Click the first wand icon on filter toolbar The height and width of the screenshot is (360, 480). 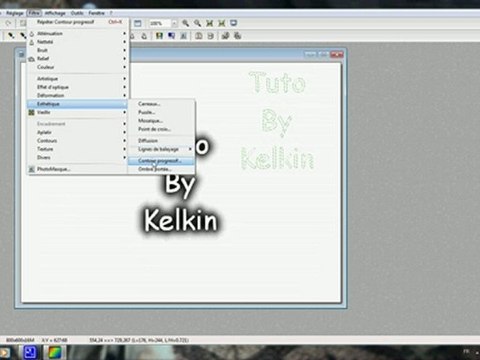(x=11, y=36)
